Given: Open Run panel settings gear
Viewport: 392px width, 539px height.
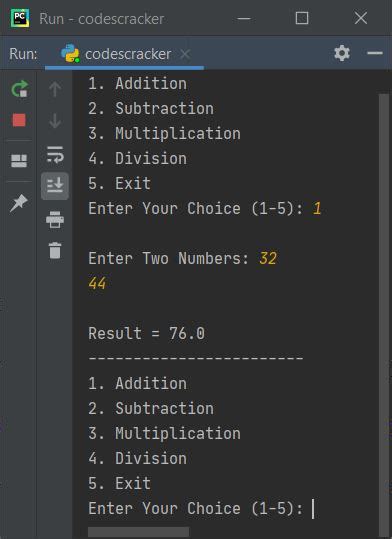Looking at the screenshot, I should 342,53.
